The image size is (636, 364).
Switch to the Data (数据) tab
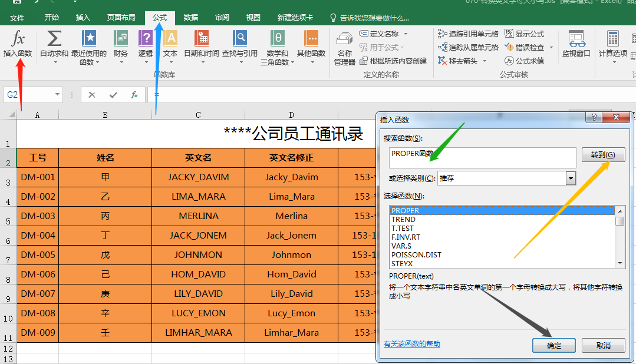pos(190,18)
